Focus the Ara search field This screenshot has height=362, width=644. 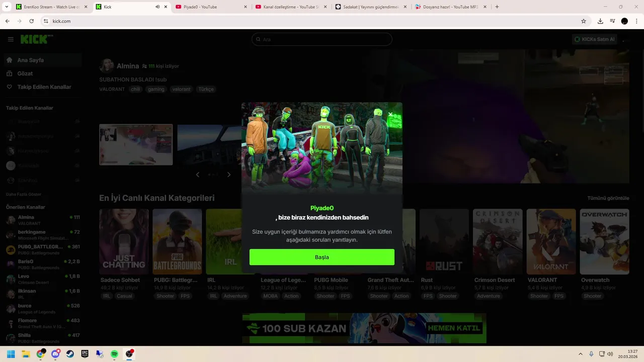[322, 39]
